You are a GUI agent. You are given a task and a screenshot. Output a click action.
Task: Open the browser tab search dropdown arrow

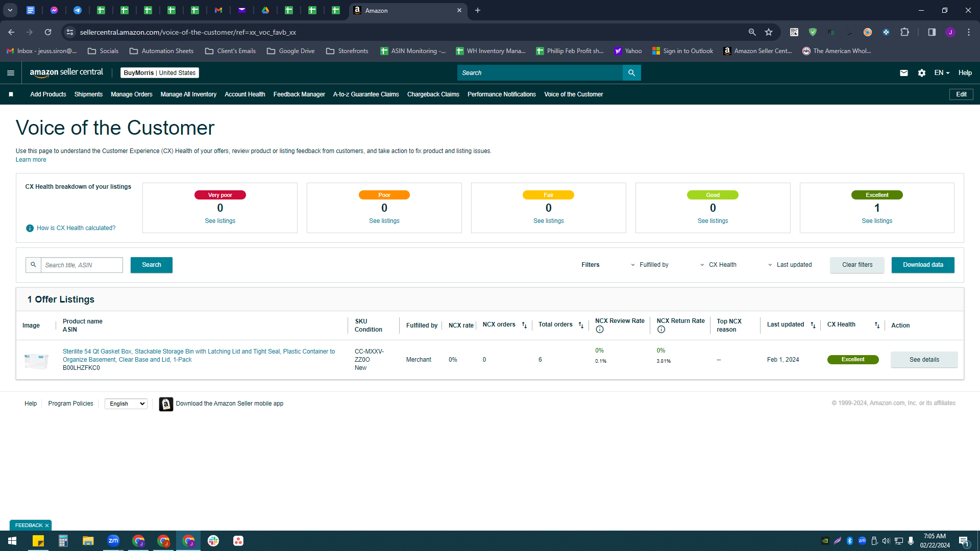pos(10,10)
